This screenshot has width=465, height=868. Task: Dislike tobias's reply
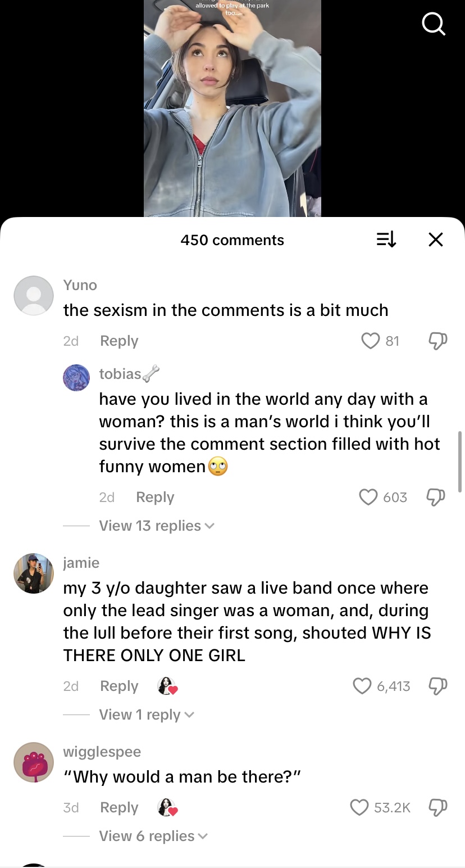(436, 497)
